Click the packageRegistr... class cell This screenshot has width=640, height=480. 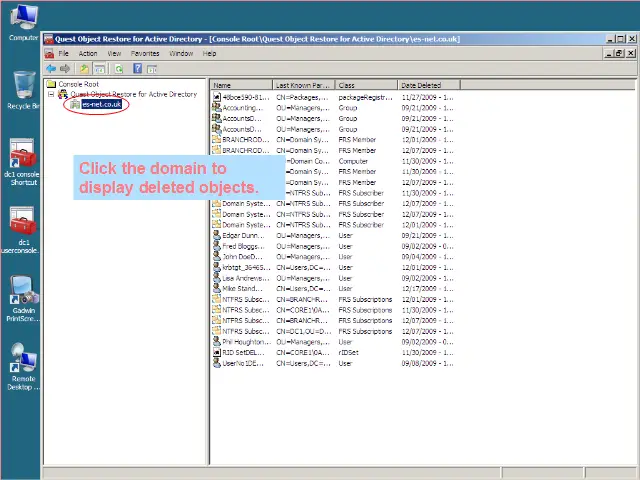pos(365,97)
